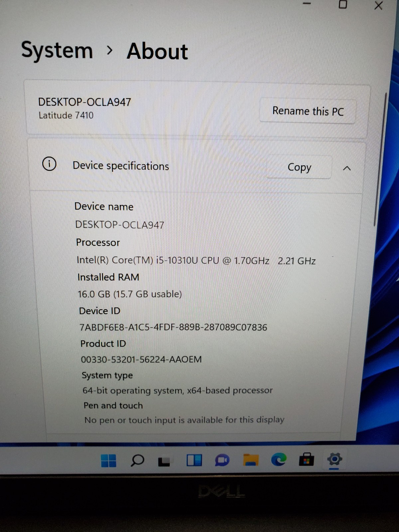The height and width of the screenshot is (532, 399).
Task: Select the Product ID value 00330-53201-56224-AAOEM
Action: 141,359
